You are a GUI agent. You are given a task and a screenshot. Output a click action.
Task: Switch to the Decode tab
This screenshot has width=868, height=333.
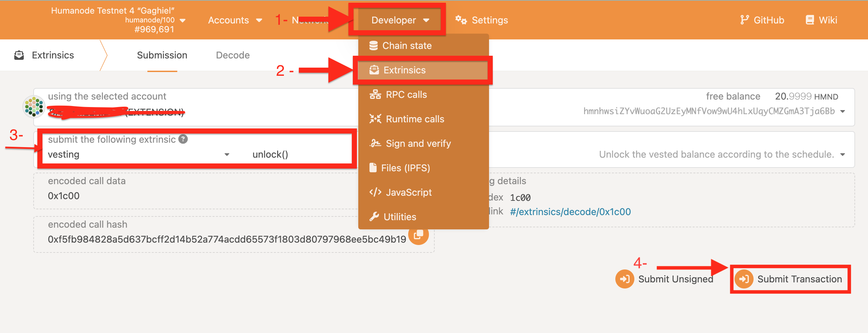233,55
